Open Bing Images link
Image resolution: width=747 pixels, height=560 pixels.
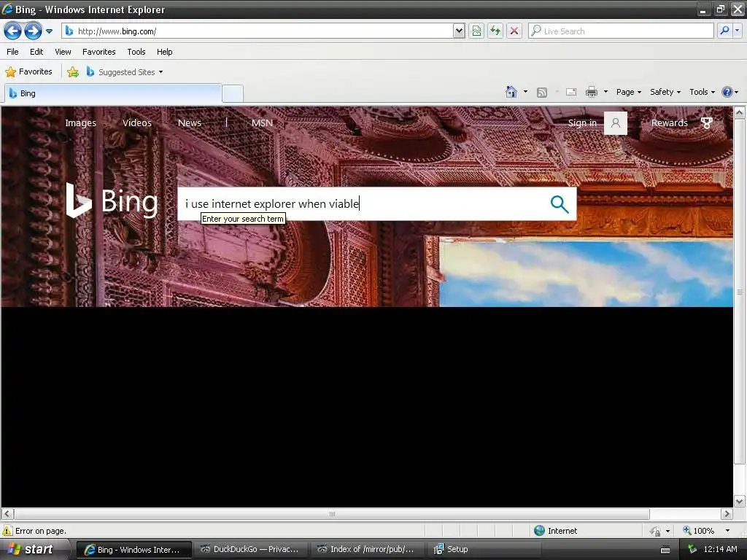coord(80,122)
